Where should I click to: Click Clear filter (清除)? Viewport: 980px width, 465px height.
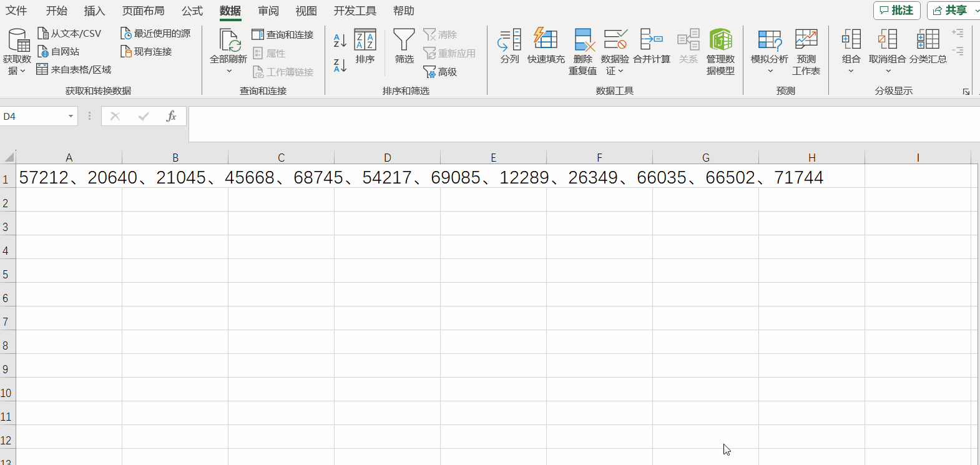440,34
